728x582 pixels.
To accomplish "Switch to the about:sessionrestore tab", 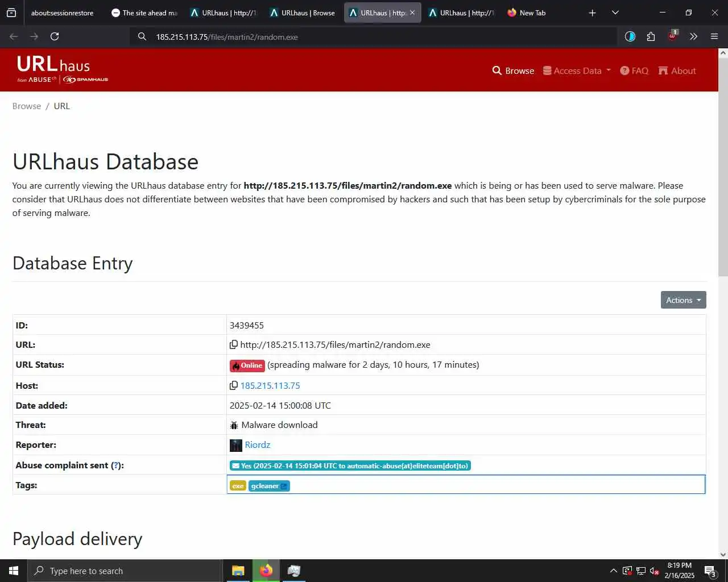I will [62, 13].
